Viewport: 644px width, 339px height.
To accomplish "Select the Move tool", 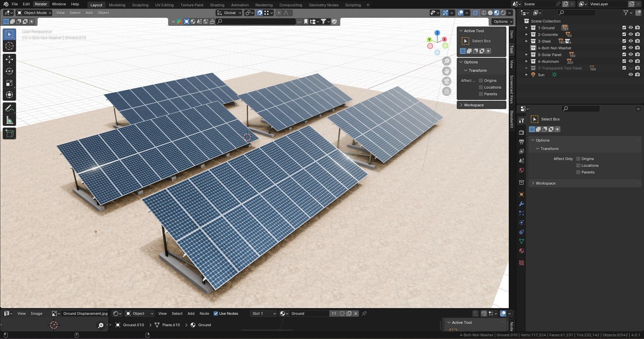I will [9, 60].
